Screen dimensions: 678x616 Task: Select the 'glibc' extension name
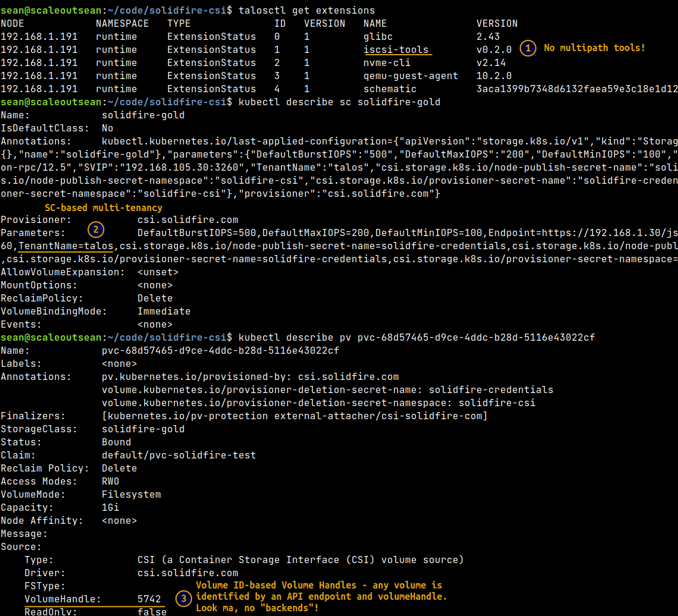(378, 37)
